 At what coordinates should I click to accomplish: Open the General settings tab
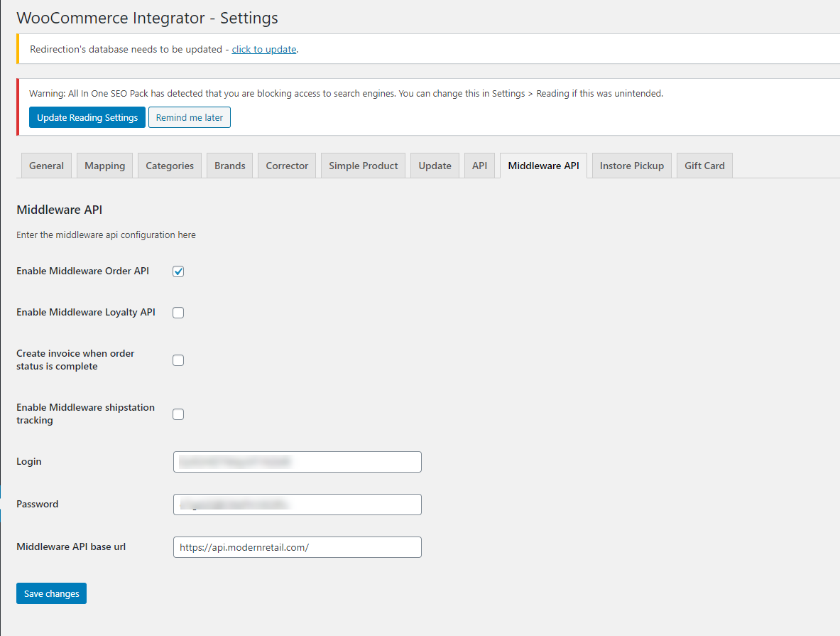point(46,166)
